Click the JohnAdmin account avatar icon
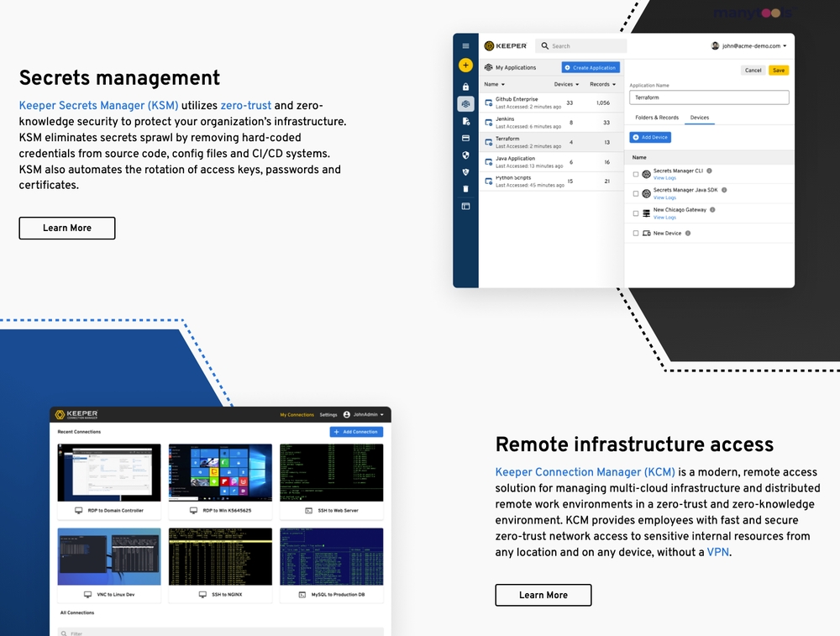The width and height of the screenshot is (840, 636). coord(347,415)
